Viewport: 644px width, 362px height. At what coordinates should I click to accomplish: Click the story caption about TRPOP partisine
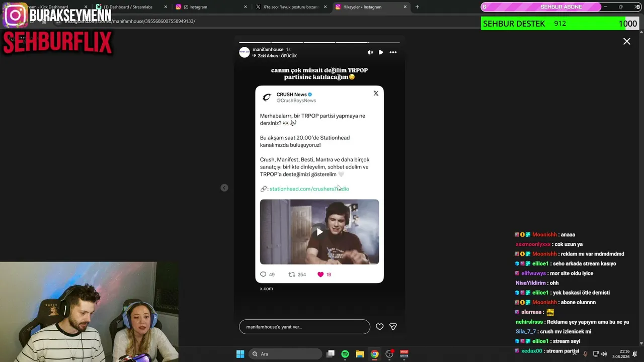point(319,73)
